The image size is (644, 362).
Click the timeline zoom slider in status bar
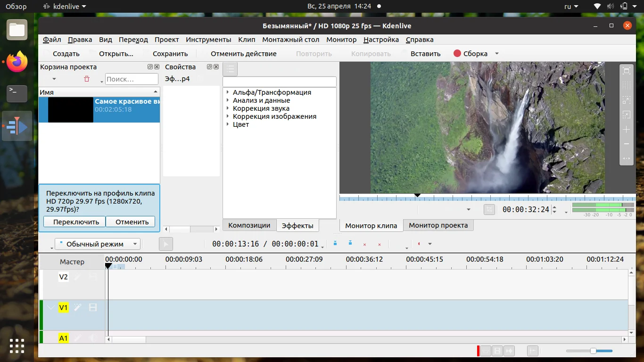click(593, 351)
